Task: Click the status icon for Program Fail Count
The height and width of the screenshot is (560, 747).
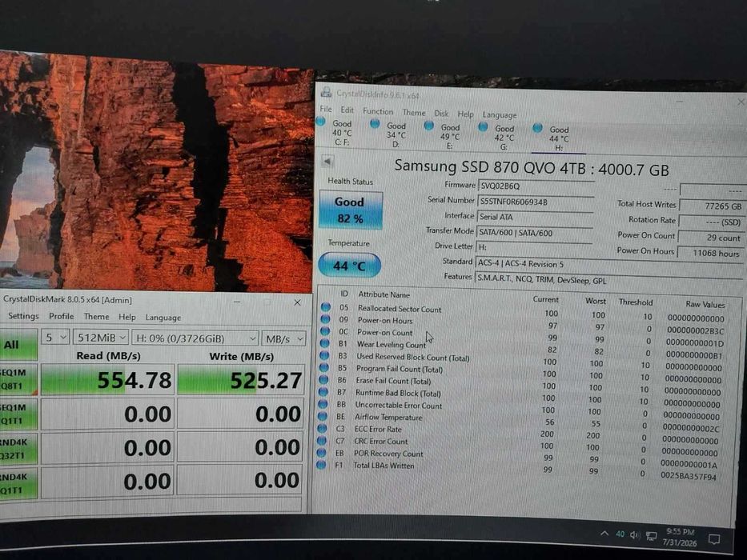Action: pyautogui.click(x=324, y=367)
